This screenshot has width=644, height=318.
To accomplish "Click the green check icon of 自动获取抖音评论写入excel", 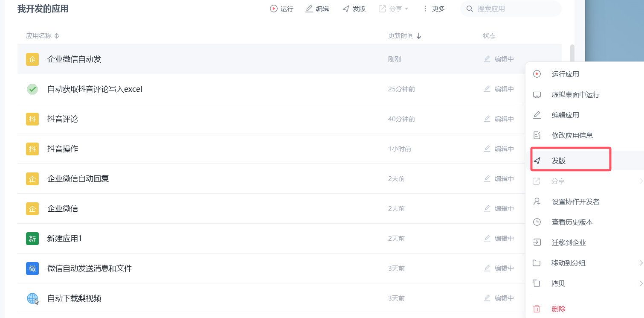I will pyautogui.click(x=32, y=89).
